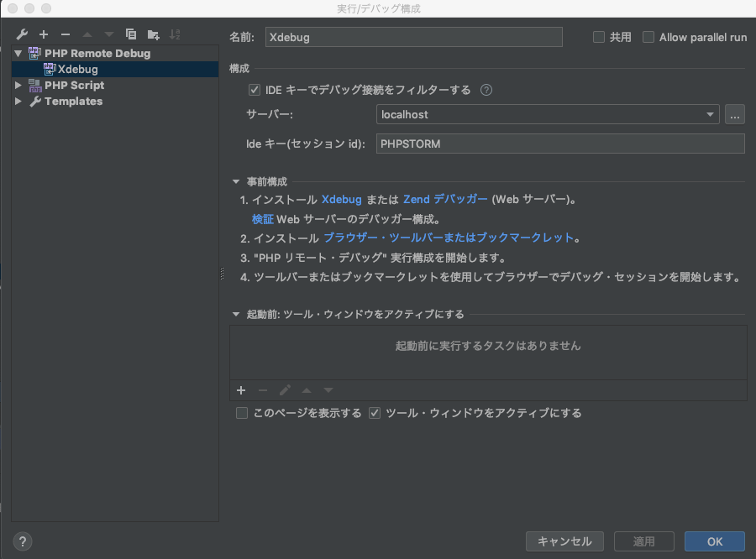Check the Allow parallel run option
This screenshot has width=756, height=559.
(648, 37)
